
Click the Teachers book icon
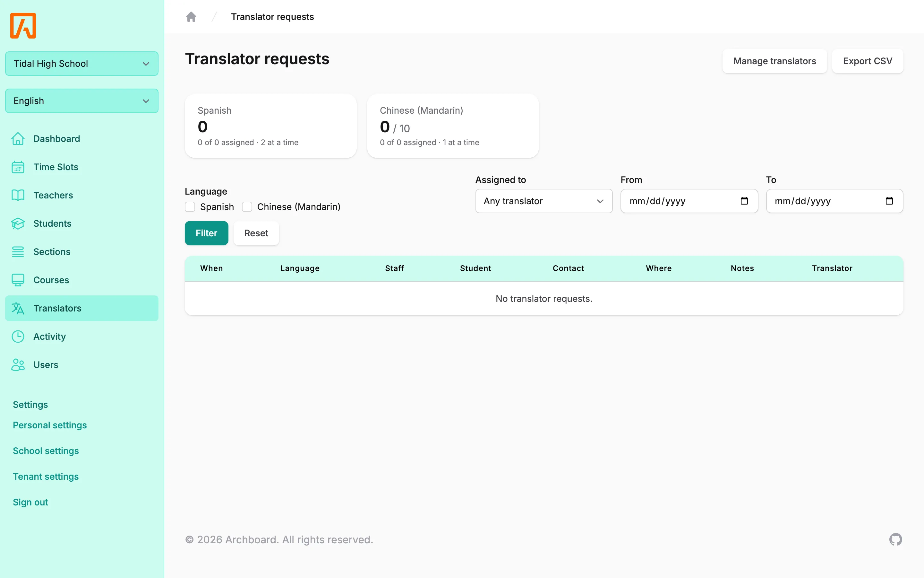pyautogui.click(x=18, y=195)
